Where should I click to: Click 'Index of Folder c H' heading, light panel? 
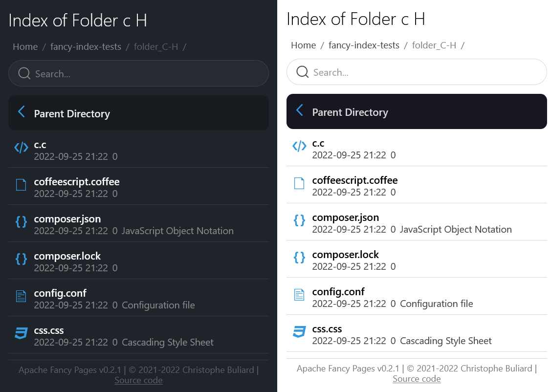point(356,19)
